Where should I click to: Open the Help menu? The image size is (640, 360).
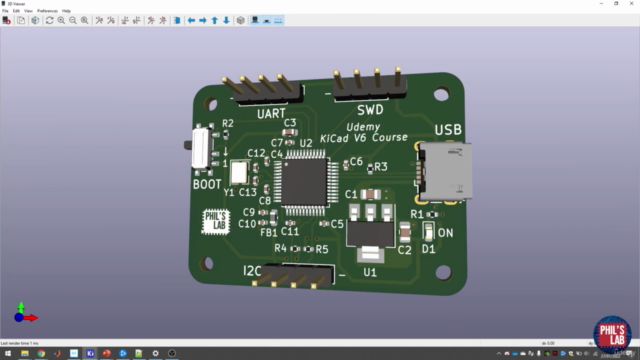66,11
